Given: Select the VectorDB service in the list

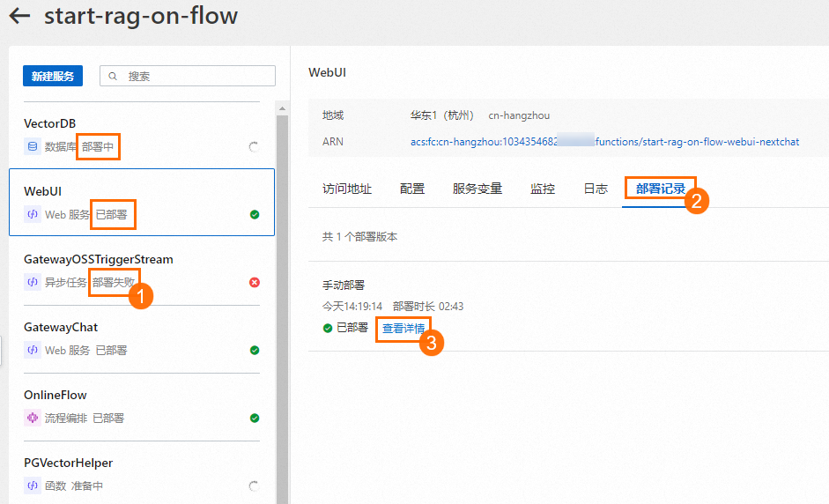Looking at the screenshot, I should [x=142, y=135].
